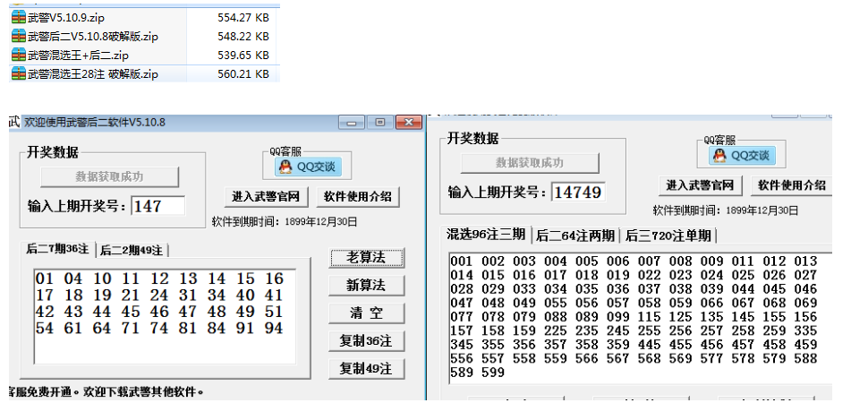Click label 输入上期开奖号 in left window
Viewport: 868px width, 420px height.
tap(78, 207)
